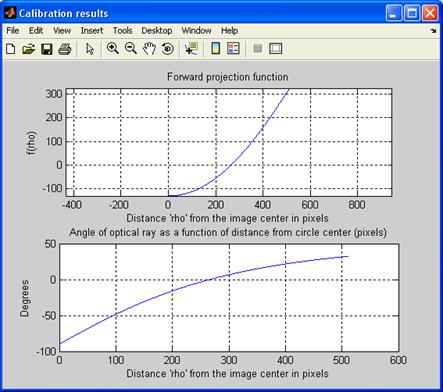
Task: Open the Insert menu
Action: click(92, 31)
